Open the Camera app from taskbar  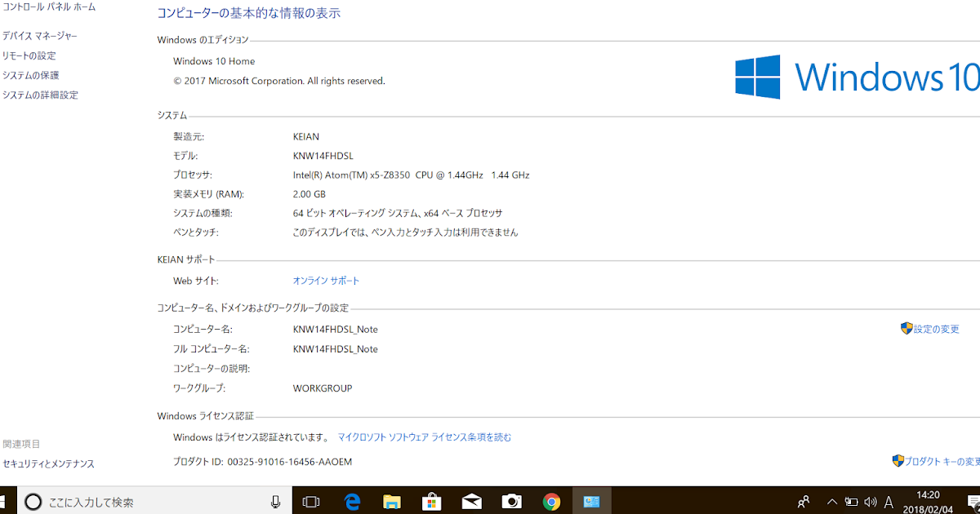click(511, 502)
